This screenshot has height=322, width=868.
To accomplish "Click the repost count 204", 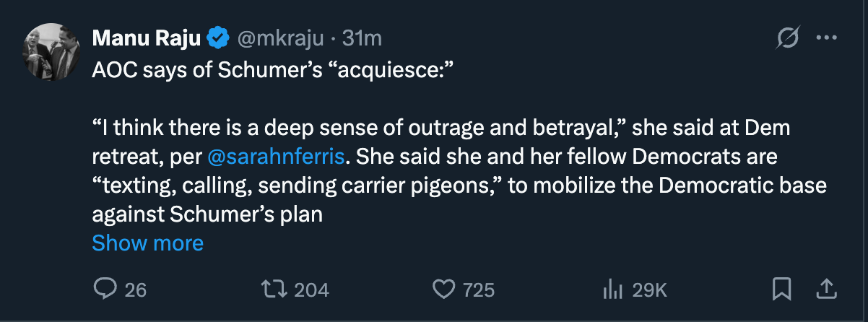I will 312,290.
